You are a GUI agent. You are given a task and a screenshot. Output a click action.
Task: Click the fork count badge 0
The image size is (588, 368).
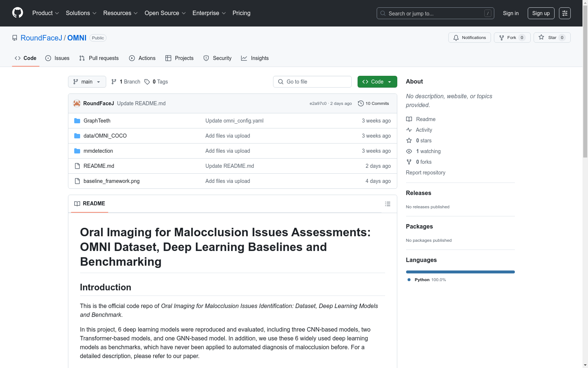[522, 38]
